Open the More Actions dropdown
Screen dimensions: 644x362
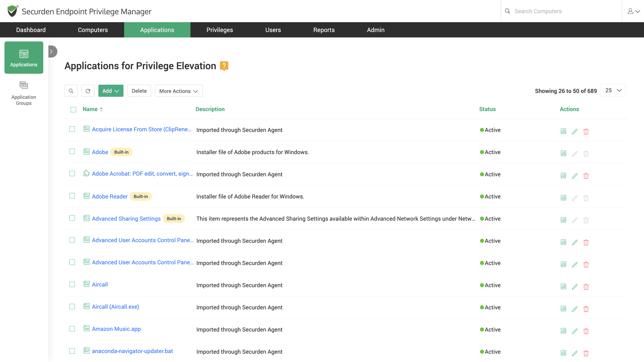179,91
